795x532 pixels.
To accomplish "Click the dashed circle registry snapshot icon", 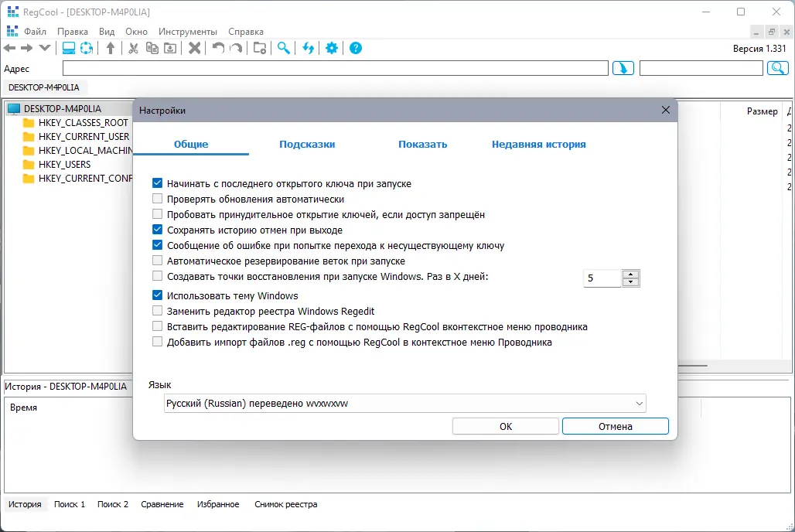I will click(x=87, y=48).
